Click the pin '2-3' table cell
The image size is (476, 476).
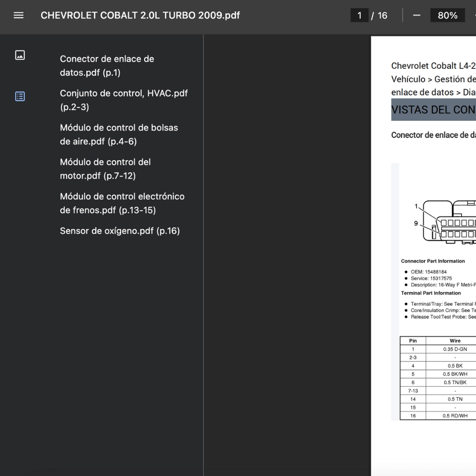[x=413, y=357]
